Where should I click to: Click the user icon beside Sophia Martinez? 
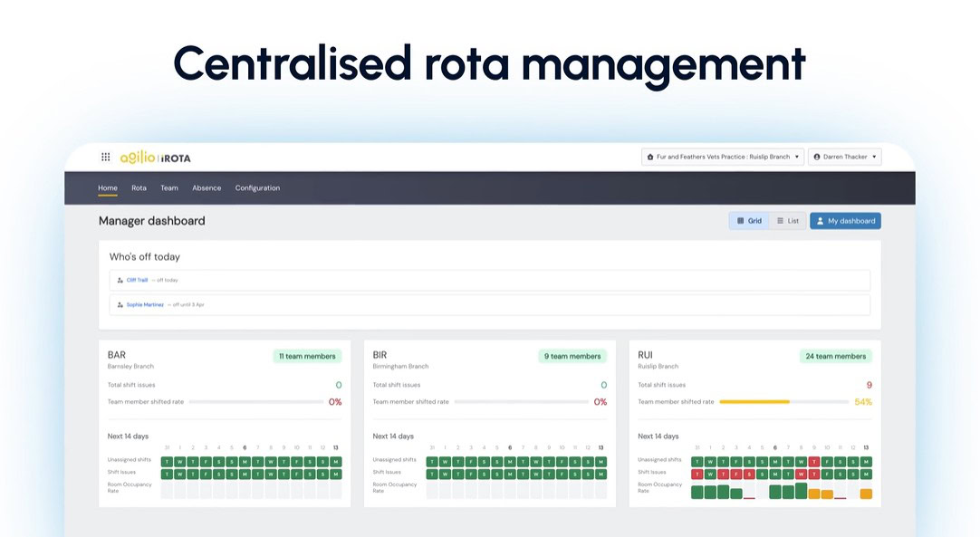coord(120,305)
